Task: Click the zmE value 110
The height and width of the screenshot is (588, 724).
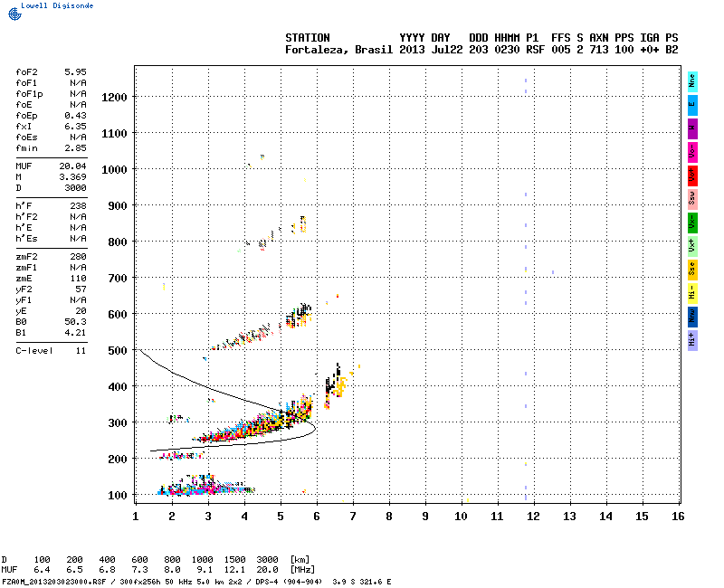Action: (78, 279)
